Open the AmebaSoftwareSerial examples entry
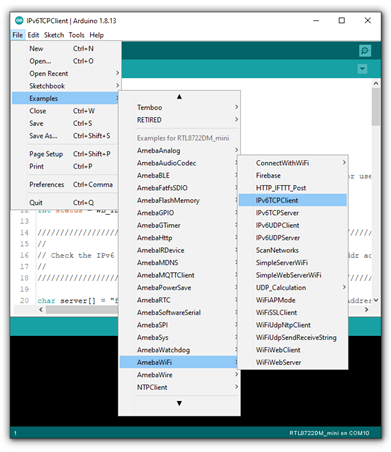The image size is (391, 452). click(x=179, y=313)
